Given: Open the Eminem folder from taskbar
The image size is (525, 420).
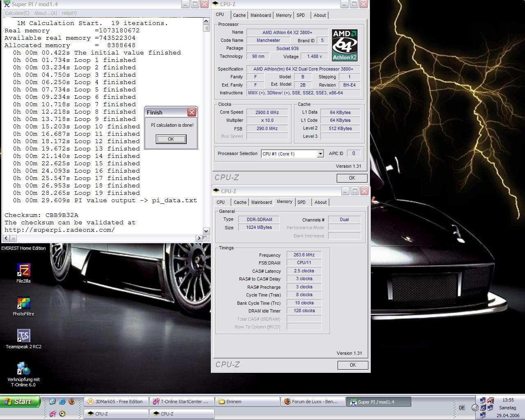Looking at the screenshot, I should pos(247,402).
